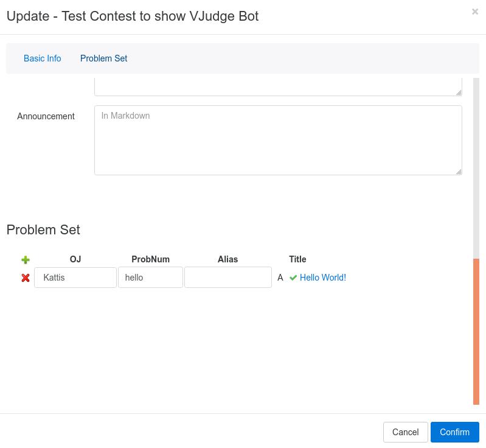The image size is (486, 448).
Task: Click the problem letter A label
Action: tap(280, 278)
